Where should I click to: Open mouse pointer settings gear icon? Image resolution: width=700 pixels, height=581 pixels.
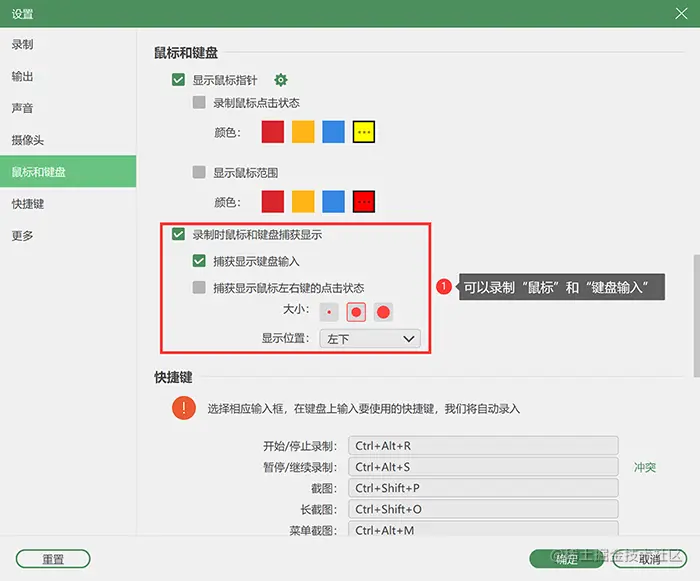pos(281,80)
